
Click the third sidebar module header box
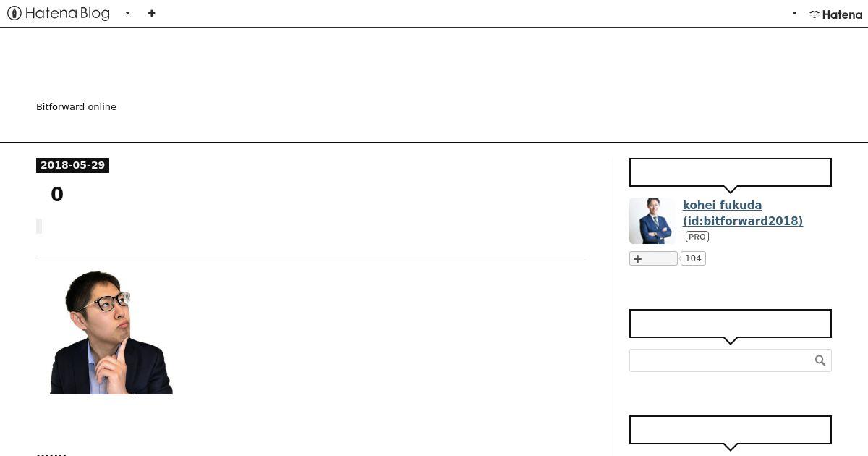point(731,430)
